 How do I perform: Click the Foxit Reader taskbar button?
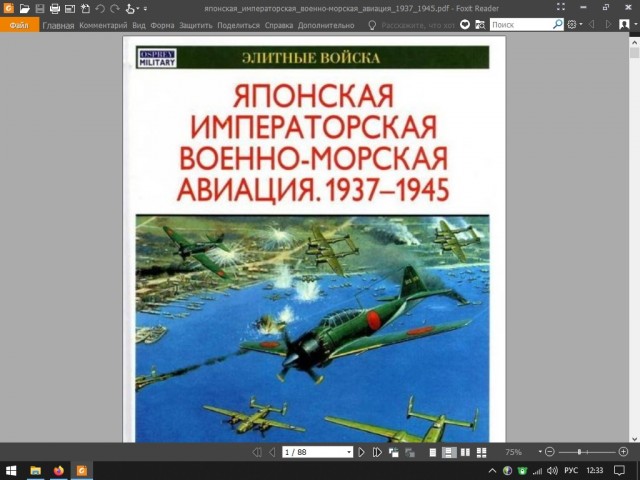82,471
